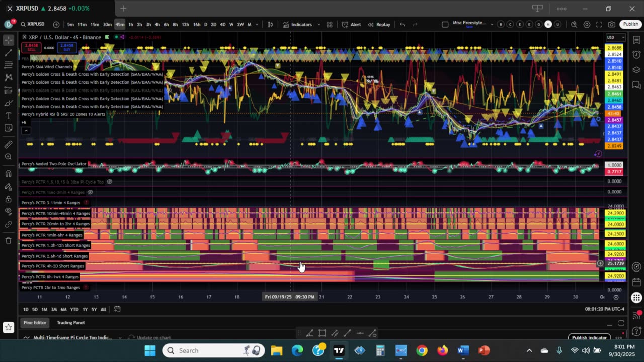Open a new tab with plus button
The height and width of the screenshot is (362, 644).
click(123, 8)
